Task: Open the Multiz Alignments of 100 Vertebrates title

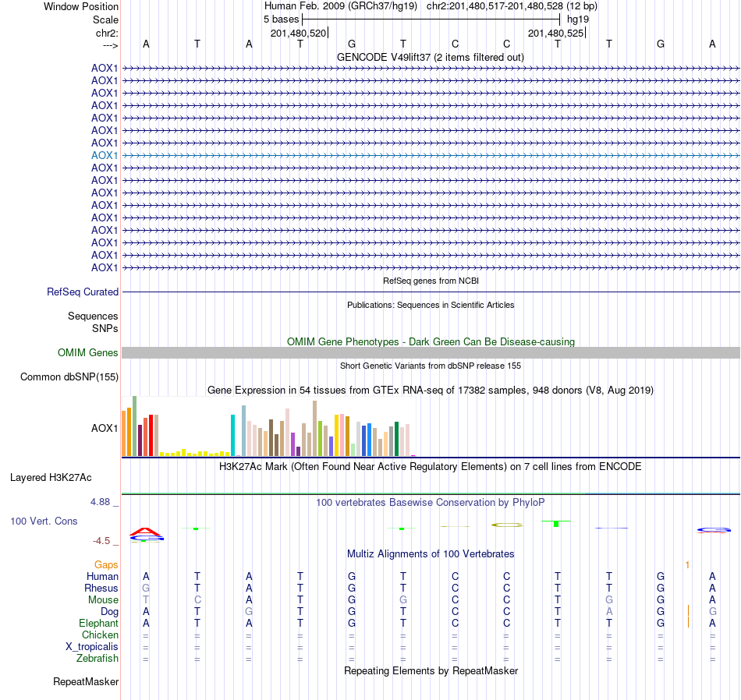Action: pyautogui.click(x=431, y=553)
